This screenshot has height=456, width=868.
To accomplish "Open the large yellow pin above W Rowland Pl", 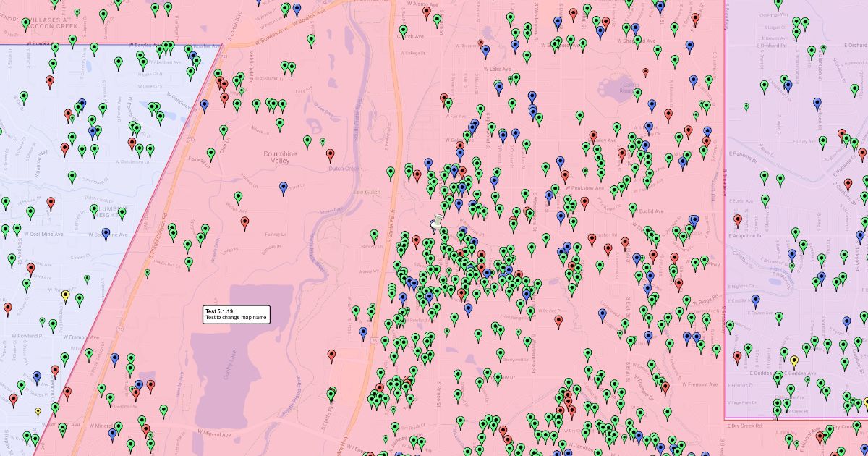I will pos(66,296).
